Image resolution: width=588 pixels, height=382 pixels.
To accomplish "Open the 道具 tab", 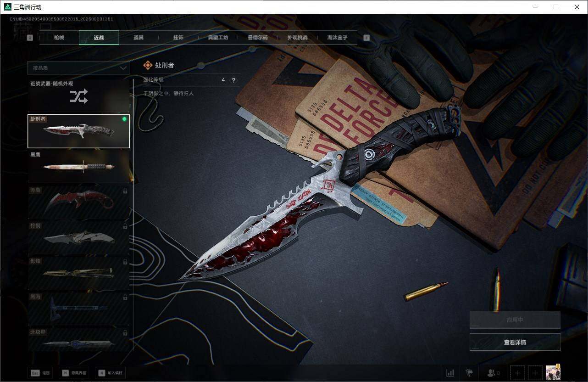I will [139, 38].
